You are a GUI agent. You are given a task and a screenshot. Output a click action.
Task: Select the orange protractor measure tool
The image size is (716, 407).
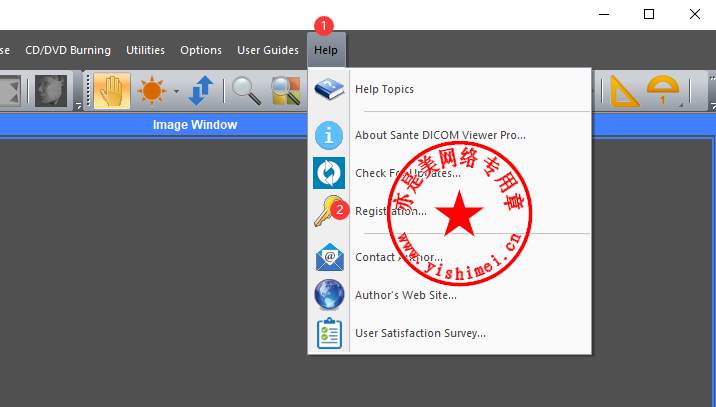click(663, 90)
